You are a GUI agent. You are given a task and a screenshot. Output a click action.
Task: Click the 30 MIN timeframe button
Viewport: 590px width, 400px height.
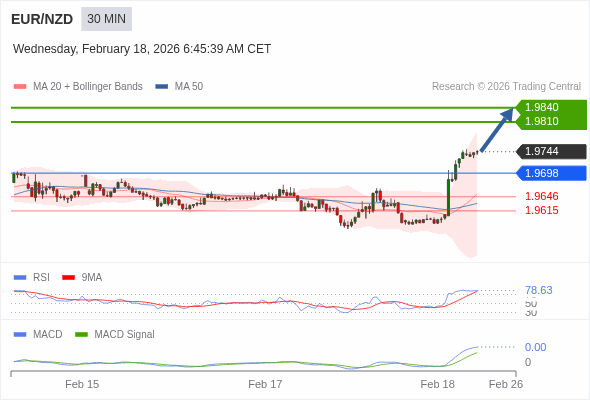[106, 19]
